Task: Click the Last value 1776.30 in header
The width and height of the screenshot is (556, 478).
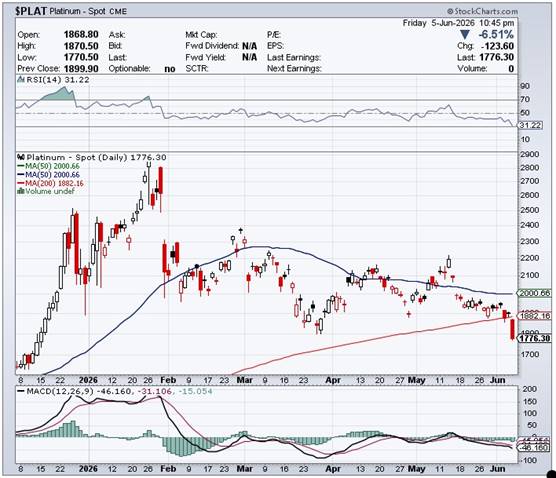Action: (496, 57)
